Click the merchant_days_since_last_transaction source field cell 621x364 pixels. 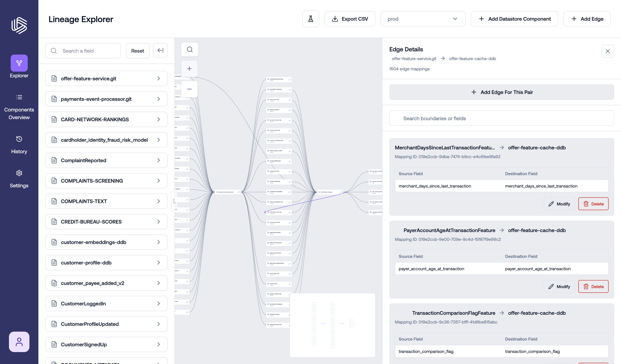(x=435, y=186)
